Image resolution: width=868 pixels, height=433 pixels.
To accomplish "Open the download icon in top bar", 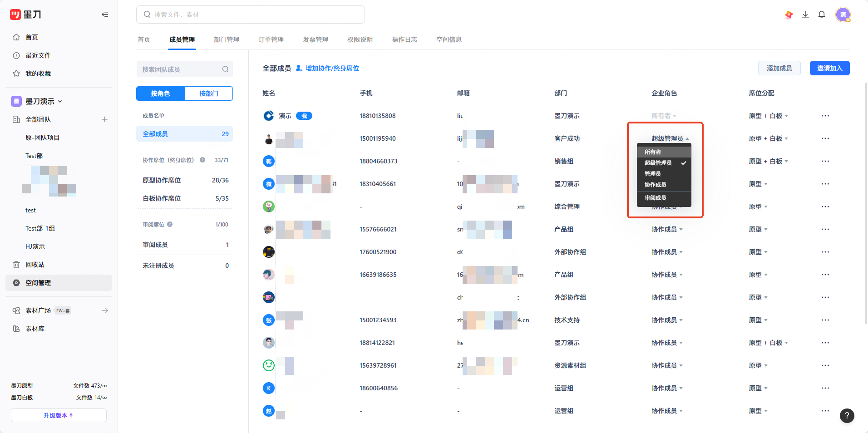I will (805, 15).
